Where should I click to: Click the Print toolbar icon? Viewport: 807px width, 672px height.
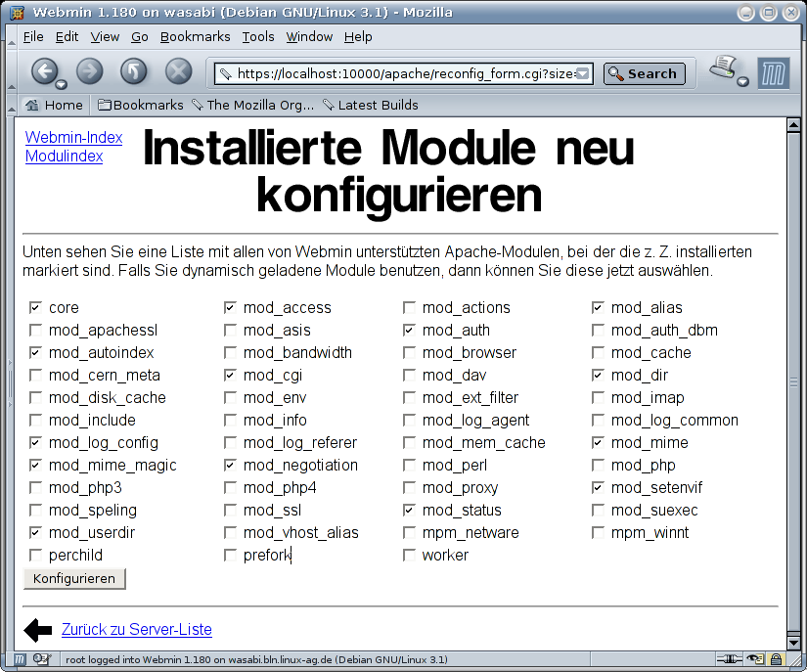pyautogui.click(x=723, y=67)
